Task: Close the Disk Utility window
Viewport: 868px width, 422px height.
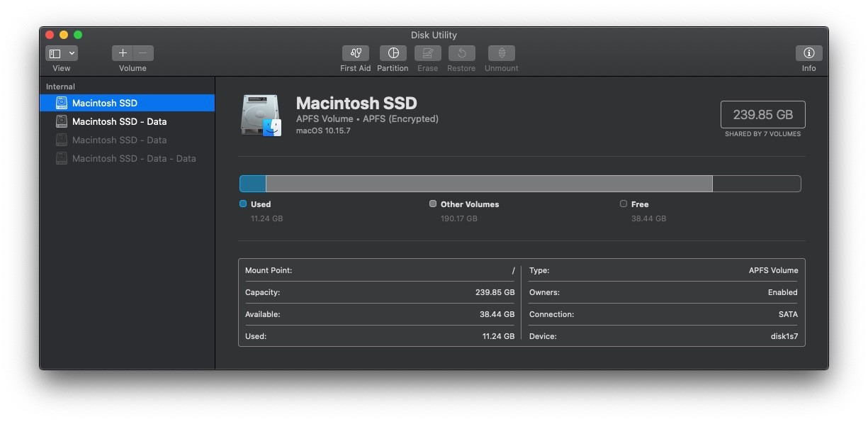Action: point(50,35)
